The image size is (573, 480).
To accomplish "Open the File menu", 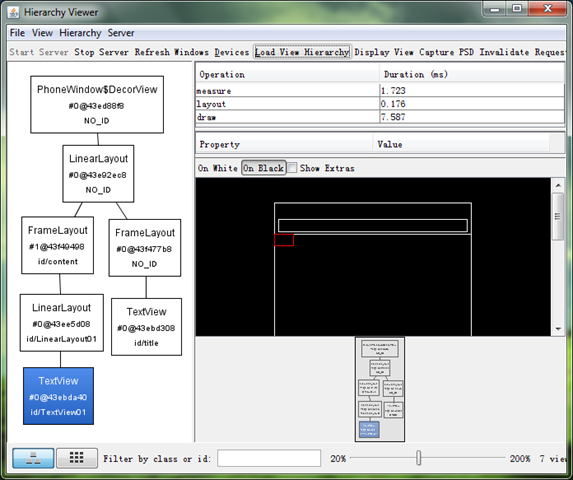I will (x=17, y=33).
